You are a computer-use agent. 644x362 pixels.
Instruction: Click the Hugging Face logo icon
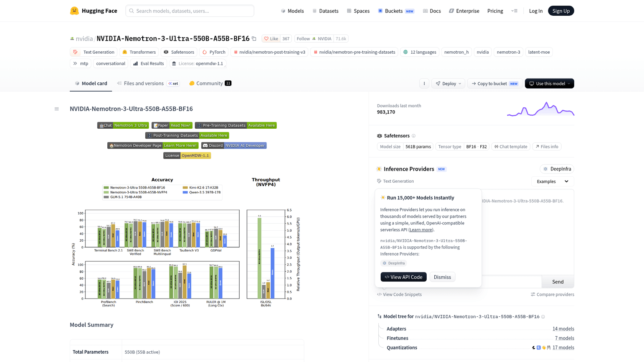(74, 11)
